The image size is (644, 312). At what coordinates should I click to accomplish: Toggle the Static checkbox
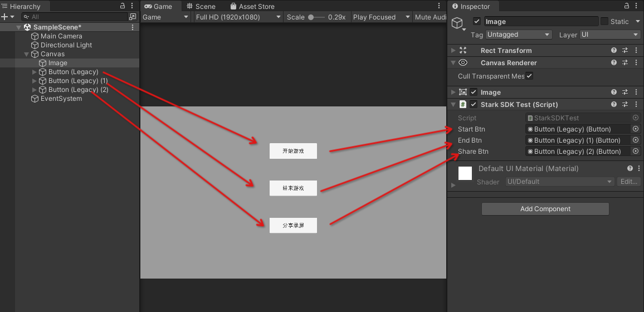pyautogui.click(x=604, y=21)
